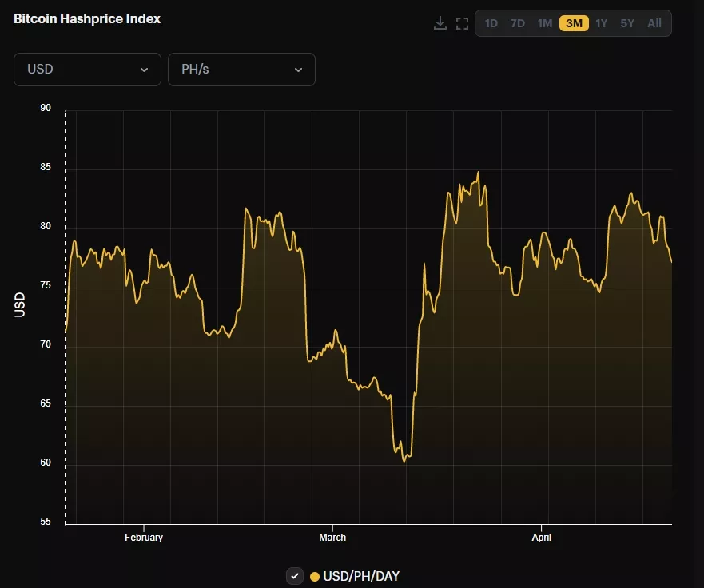
Task: Click the chevron arrow beside PH/s
Action: [x=298, y=70]
